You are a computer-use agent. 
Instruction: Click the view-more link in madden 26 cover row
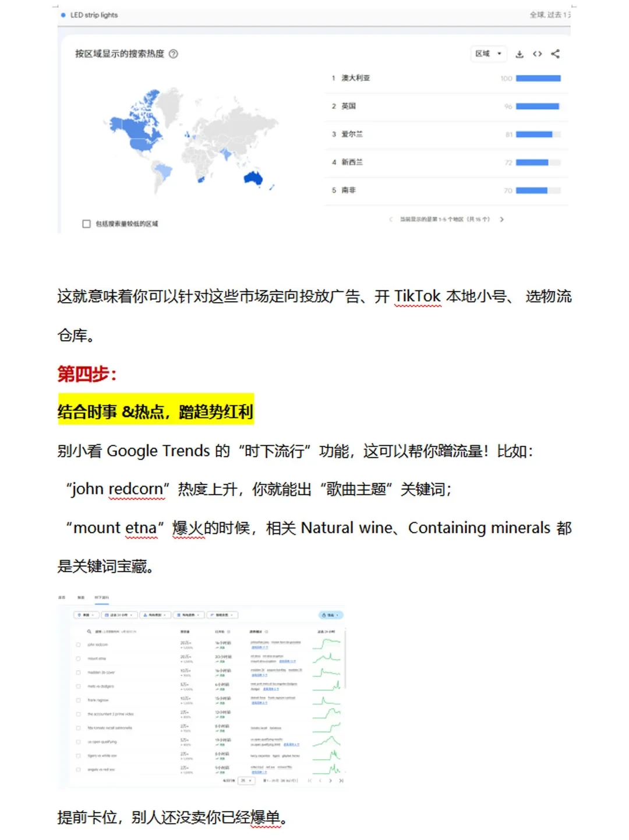point(260,675)
